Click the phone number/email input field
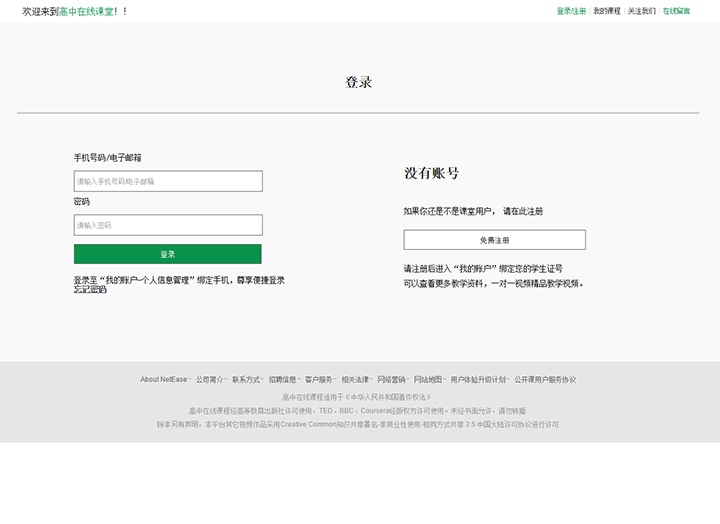This screenshot has width=720, height=524. coord(168,181)
